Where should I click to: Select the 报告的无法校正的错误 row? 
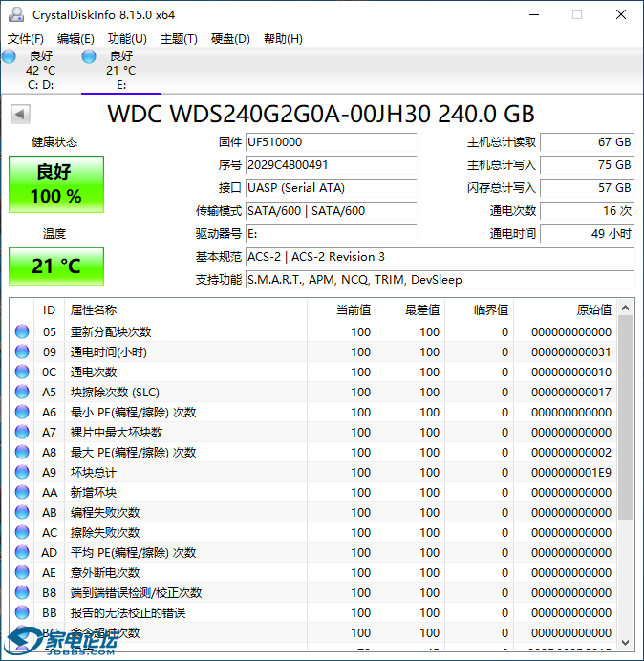313,612
